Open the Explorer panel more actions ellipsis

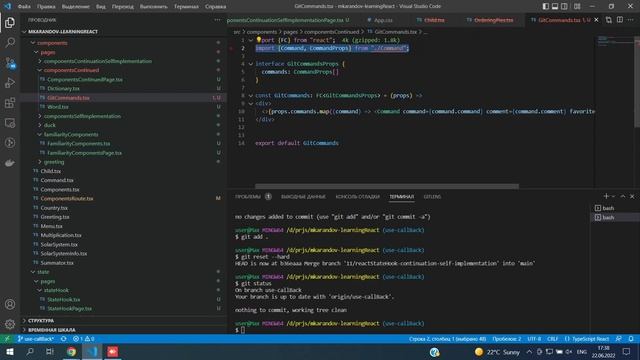pyautogui.click(x=218, y=20)
